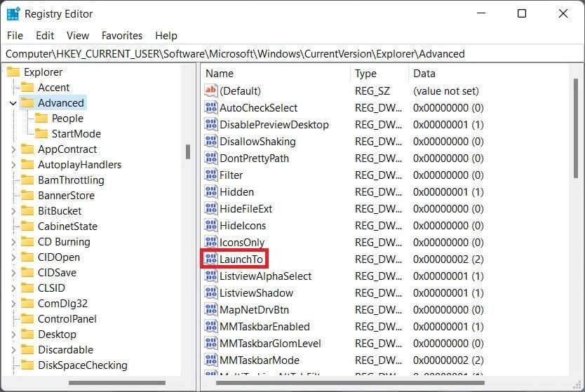The image size is (585, 392).
Task: Click the '(value not set)' data cell
Action: tap(446, 90)
